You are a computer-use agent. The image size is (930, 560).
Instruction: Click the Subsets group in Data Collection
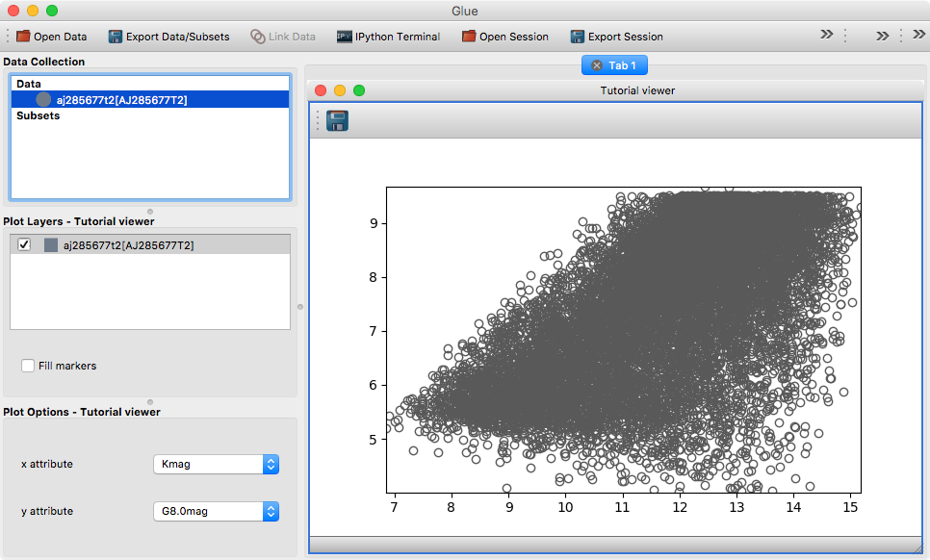(39, 115)
